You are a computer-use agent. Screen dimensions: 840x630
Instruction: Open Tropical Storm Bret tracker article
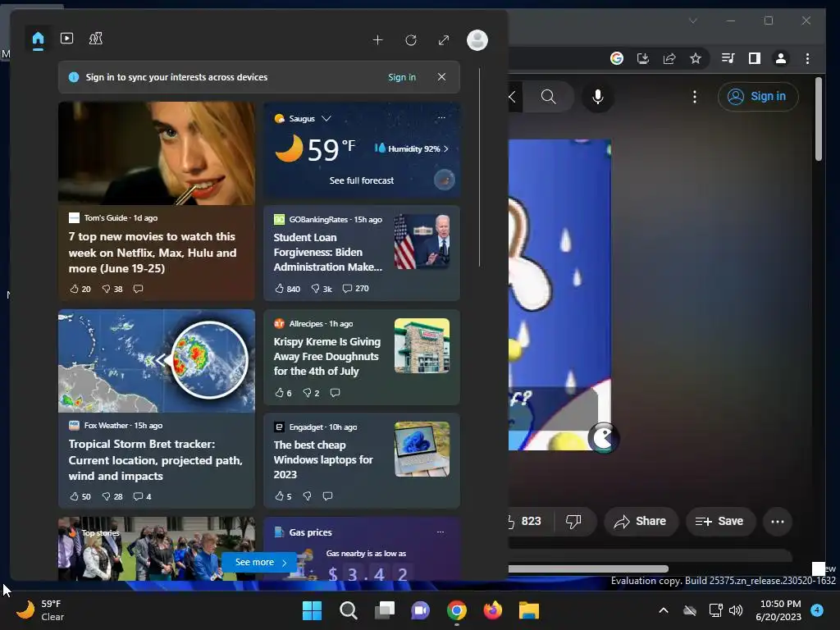[x=155, y=459]
